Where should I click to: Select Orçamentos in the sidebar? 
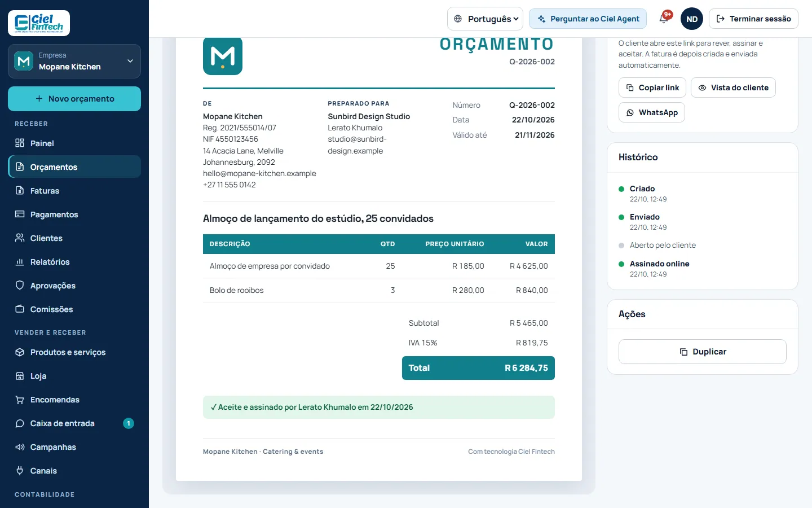[74, 167]
